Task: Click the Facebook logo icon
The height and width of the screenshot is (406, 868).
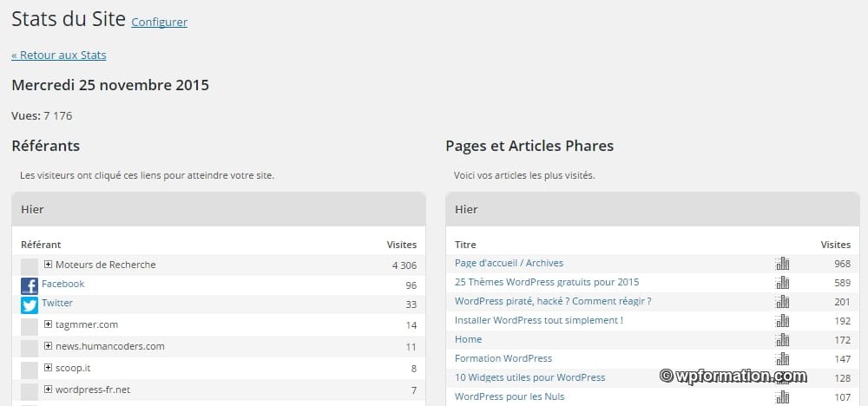Action: point(30,286)
